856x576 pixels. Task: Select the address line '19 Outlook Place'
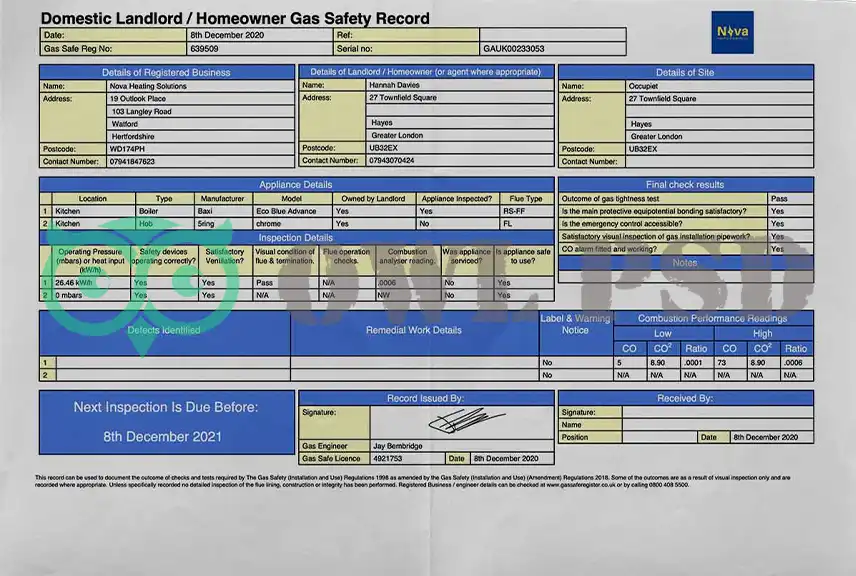(x=138, y=99)
